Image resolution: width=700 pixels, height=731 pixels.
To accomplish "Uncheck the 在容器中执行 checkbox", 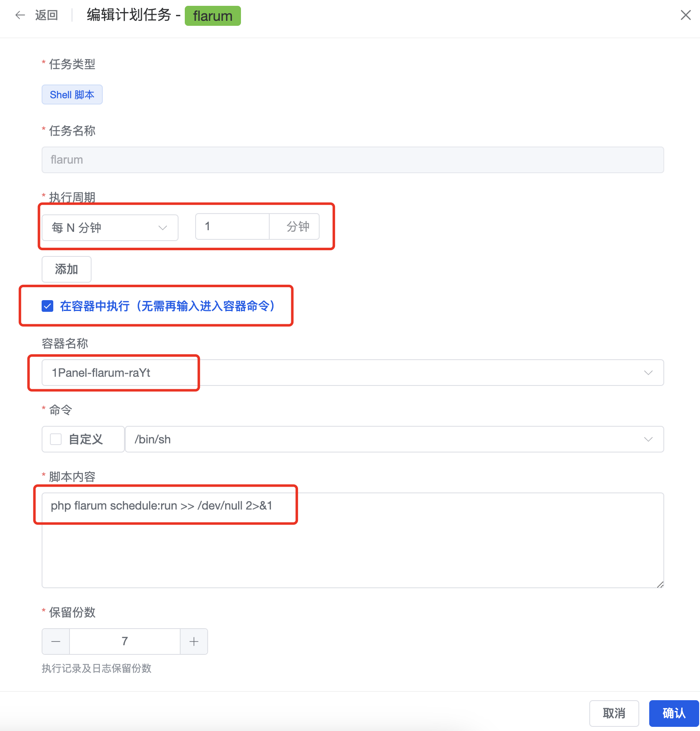I will pos(47,306).
